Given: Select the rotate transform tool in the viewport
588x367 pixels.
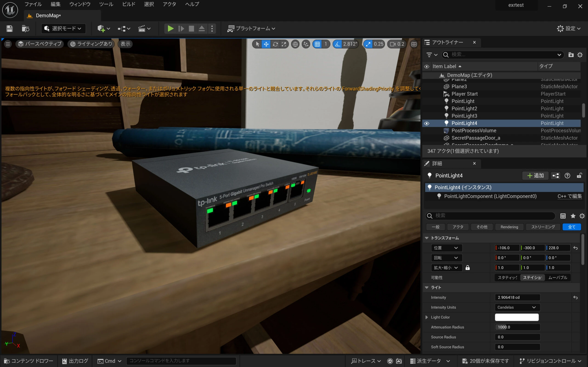Looking at the screenshot, I should 275,44.
